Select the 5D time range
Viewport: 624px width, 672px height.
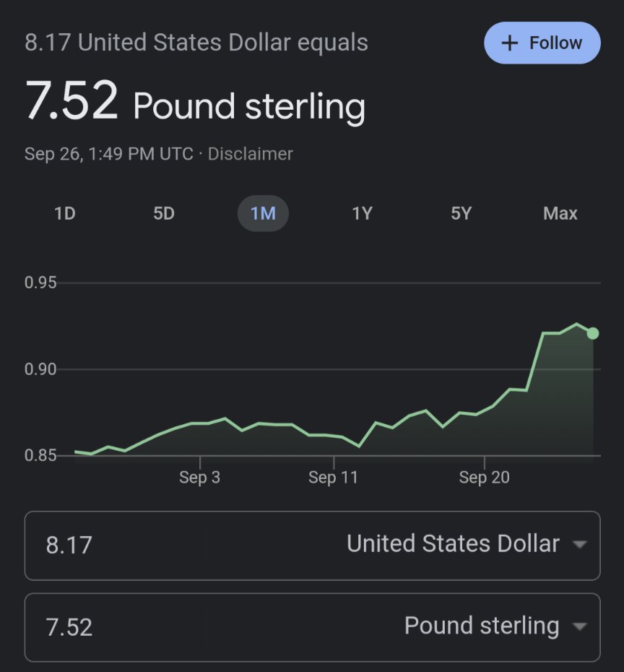(164, 213)
